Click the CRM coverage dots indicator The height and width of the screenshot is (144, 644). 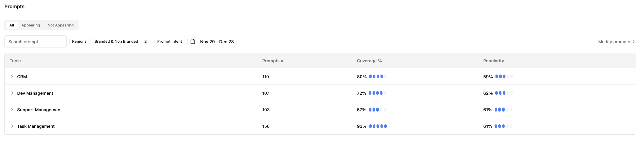click(x=378, y=77)
